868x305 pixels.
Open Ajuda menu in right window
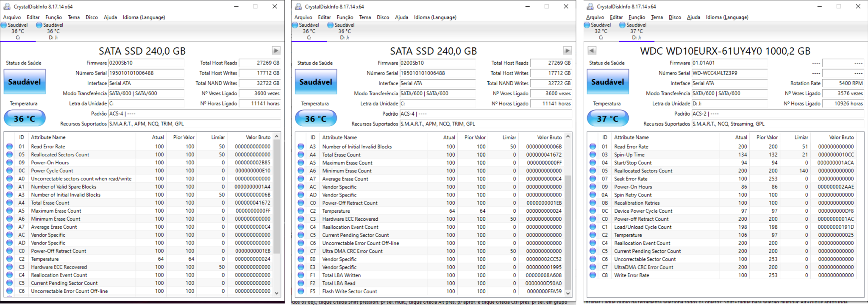(693, 17)
